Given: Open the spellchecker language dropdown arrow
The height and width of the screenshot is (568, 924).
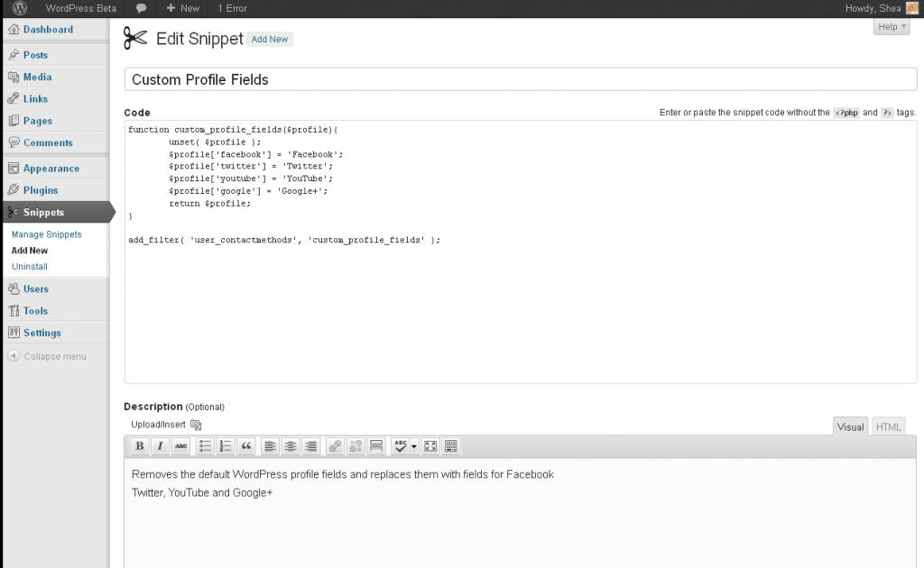Looking at the screenshot, I should (x=414, y=446).
